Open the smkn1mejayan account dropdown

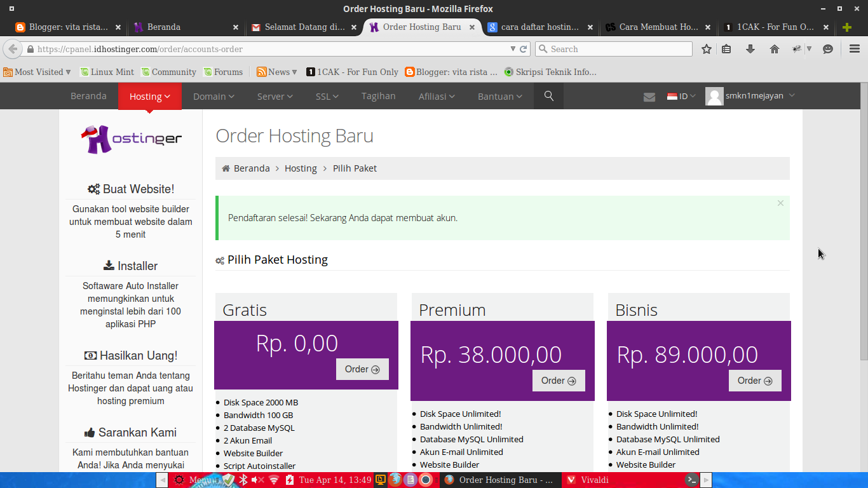coord(760,96)
